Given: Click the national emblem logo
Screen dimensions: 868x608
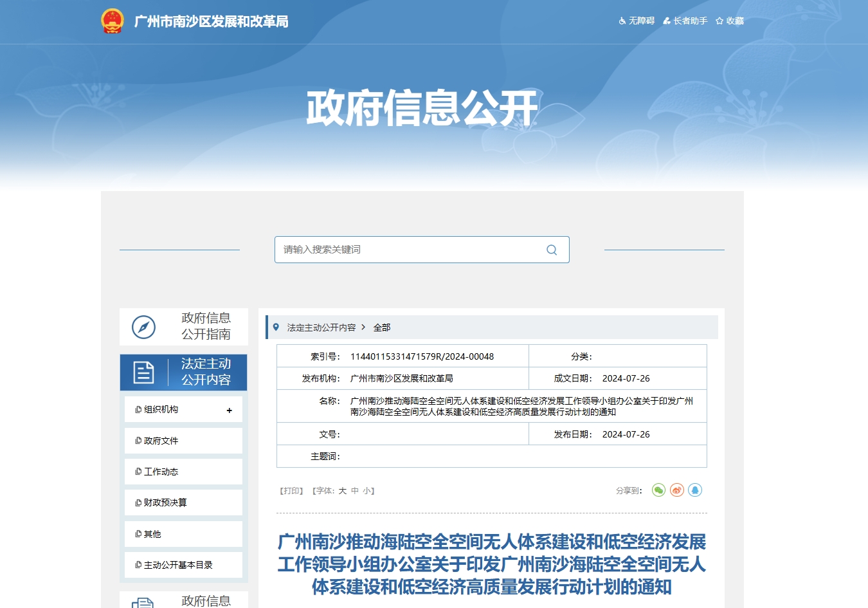Looking at the screenshot, I should (x=113, y=21).
